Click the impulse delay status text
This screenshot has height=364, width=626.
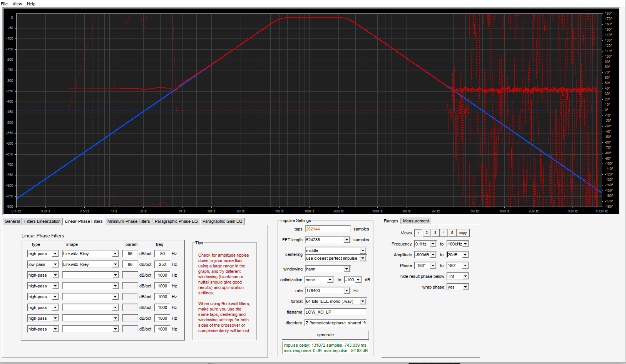pos(325,345)
